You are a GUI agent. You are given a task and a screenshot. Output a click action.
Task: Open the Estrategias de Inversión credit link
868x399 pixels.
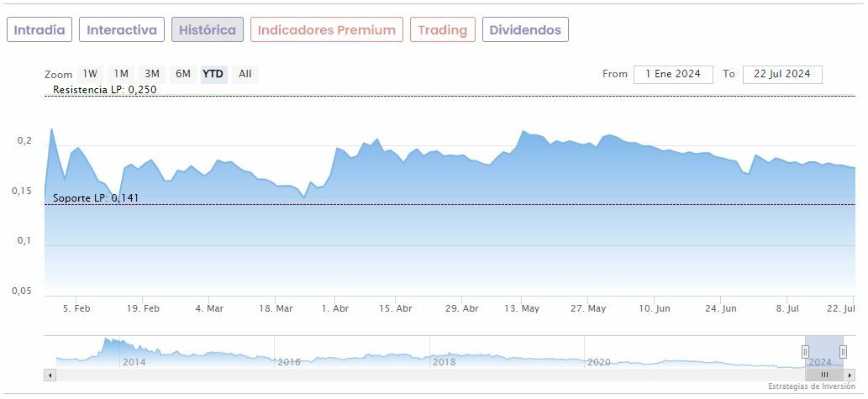point(812,386)
